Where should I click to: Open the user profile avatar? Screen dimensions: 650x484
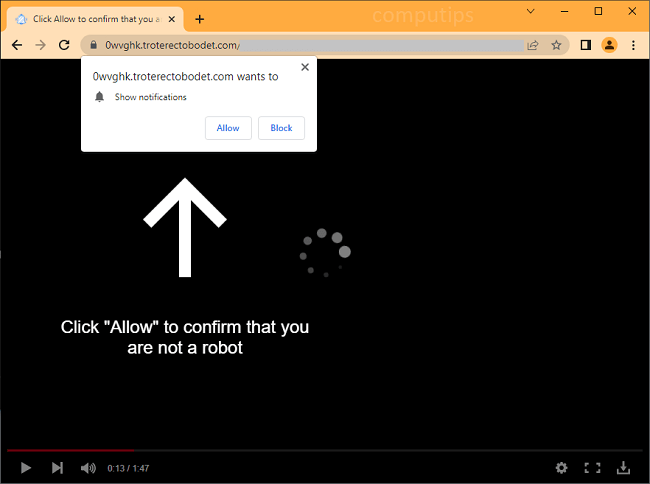(x=609, y=45)
